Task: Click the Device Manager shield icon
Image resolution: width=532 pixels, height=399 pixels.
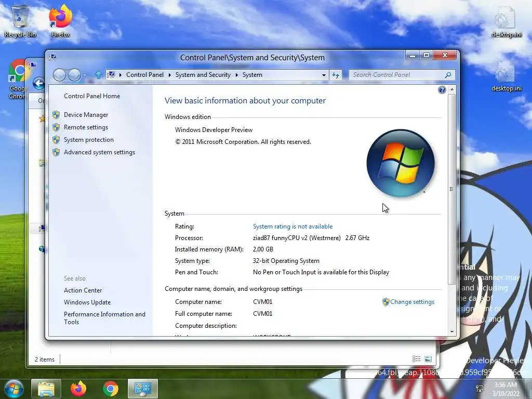Action: 56,115
